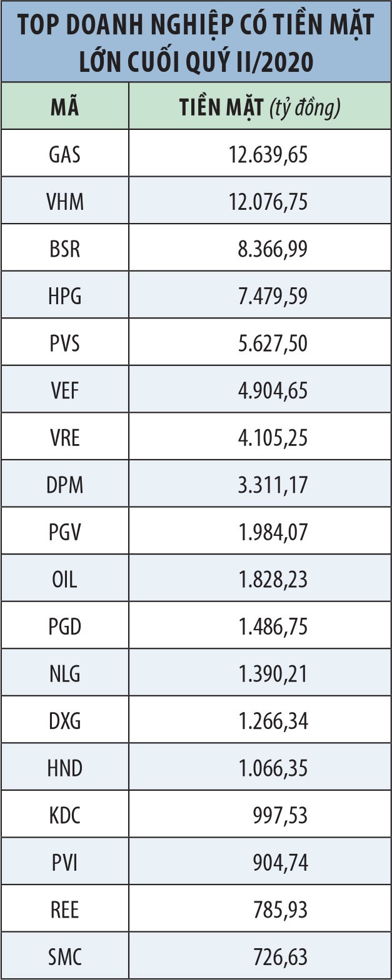
Task: Click the NLG ticker cell
Action: click(x=65, y=674)
